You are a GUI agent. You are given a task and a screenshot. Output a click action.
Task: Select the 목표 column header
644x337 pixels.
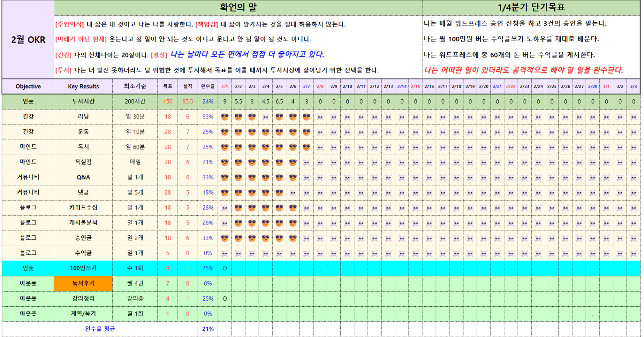pos(168,86)
